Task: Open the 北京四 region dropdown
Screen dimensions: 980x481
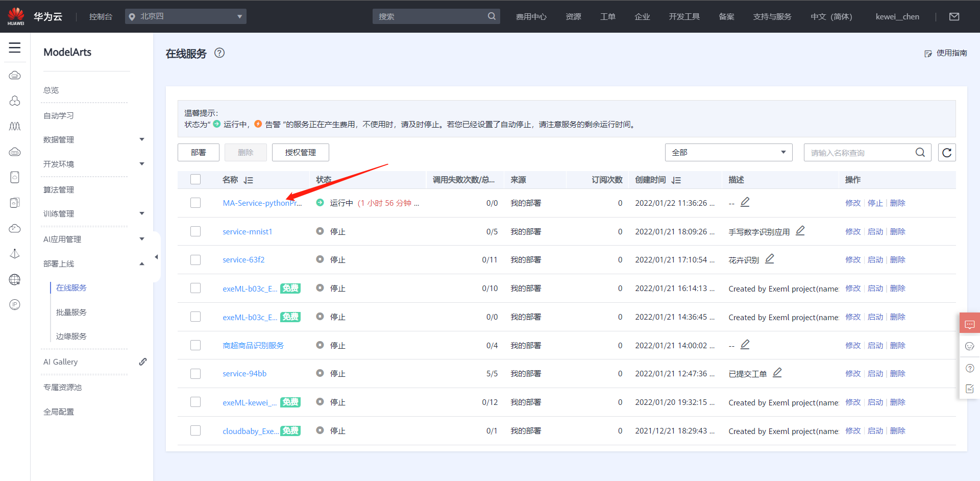Action: (186, 16)
